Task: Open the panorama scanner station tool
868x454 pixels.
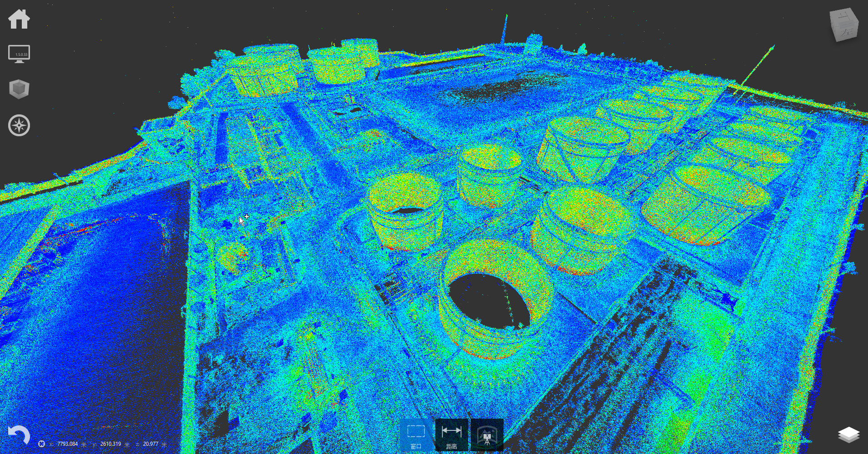Action: pos(487,435)
